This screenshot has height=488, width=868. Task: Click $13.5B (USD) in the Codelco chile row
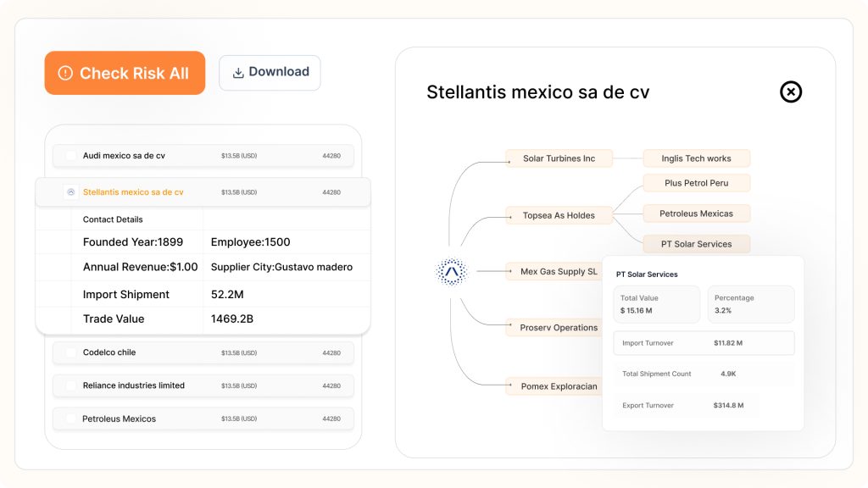pyautogui.click(x=239, y=353)
